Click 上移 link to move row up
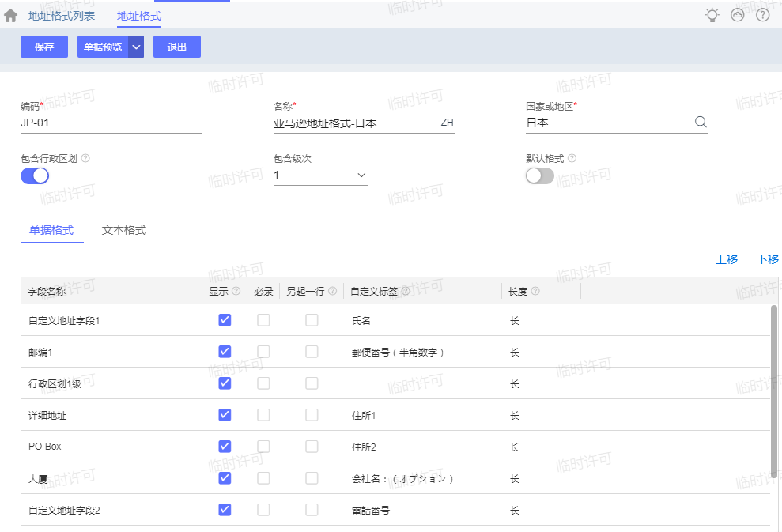782x532 pixels. coord(727,258)
